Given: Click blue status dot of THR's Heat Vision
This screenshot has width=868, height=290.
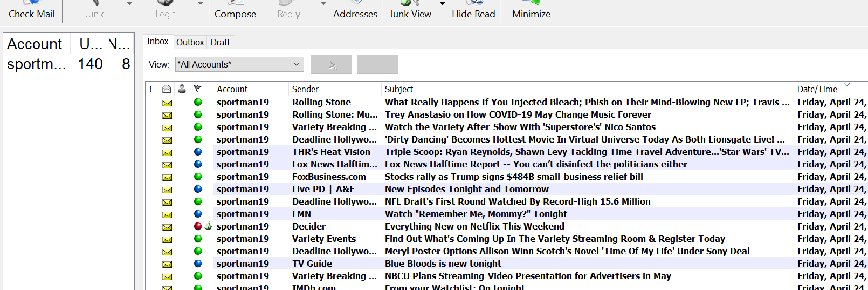Looking at the screenshot, I should [198, 152].
